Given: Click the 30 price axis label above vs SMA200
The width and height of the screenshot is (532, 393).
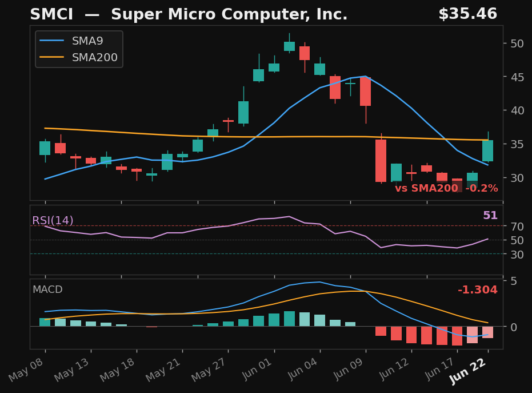Looking at the screenshot, I should point(517,178).
